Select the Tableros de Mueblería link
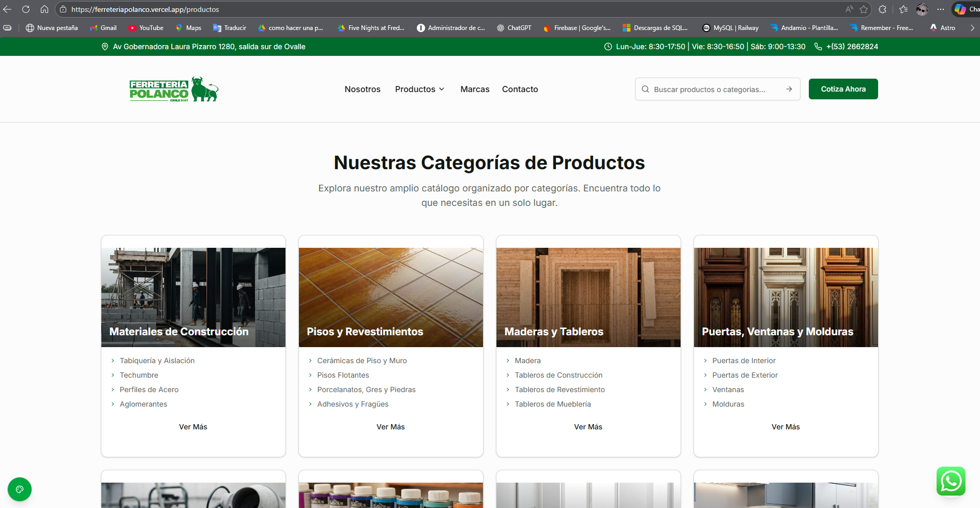This screenshot has height=508, width=980. click(552, 404)
